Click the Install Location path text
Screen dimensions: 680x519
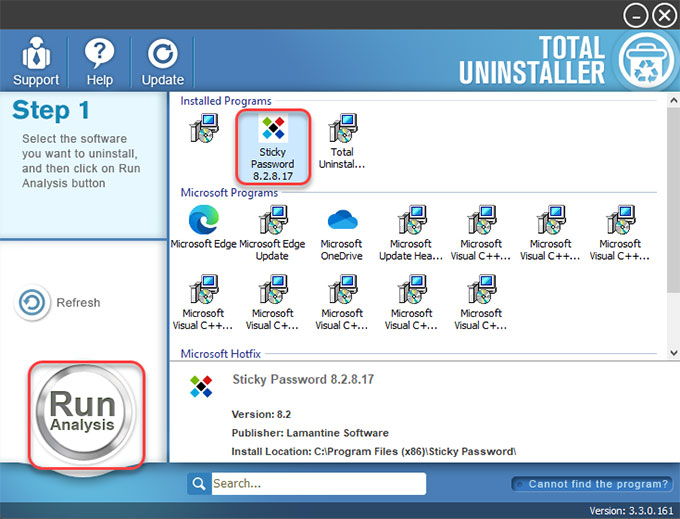click(x=374, y=451)
